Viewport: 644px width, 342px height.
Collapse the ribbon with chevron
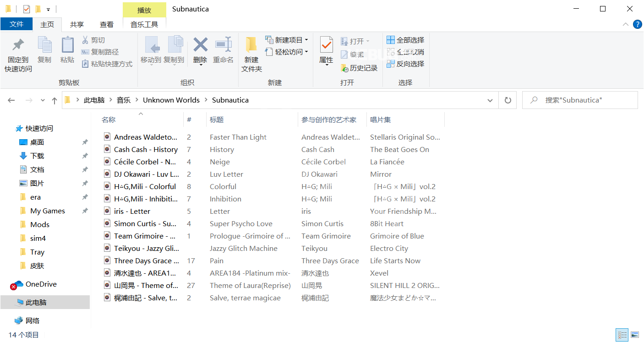[626, 25]
